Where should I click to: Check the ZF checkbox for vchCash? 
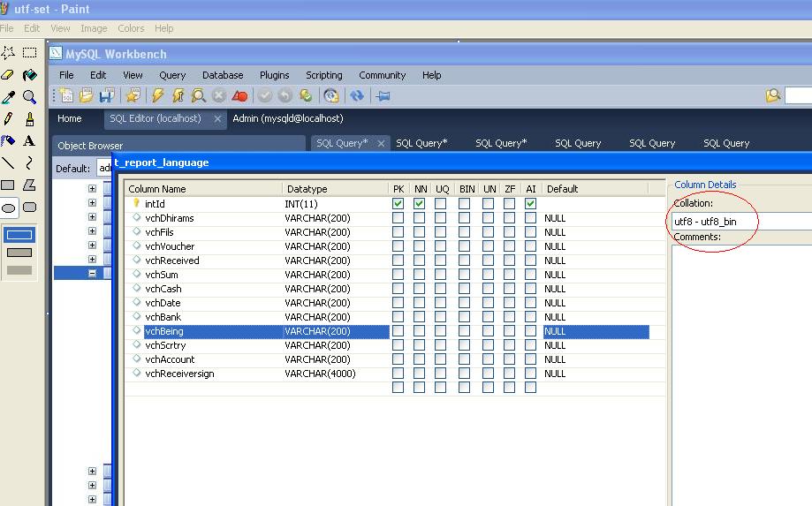pos(509,289)
